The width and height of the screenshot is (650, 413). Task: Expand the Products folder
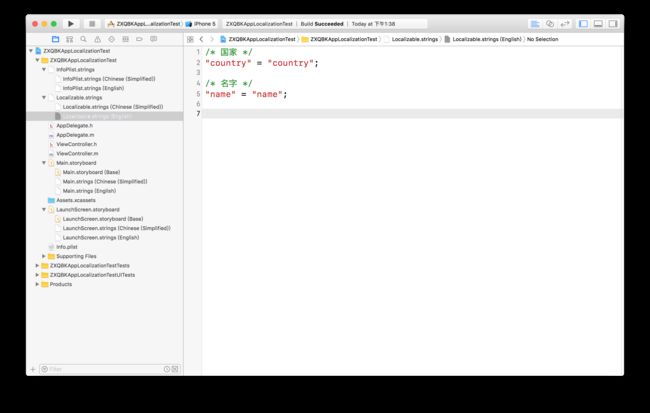(37, 284)
